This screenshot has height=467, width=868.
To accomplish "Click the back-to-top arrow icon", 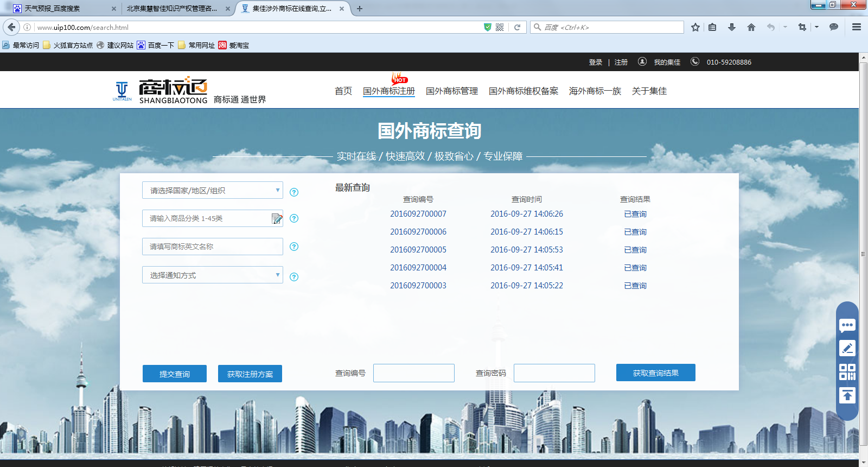I will (847, 395).
